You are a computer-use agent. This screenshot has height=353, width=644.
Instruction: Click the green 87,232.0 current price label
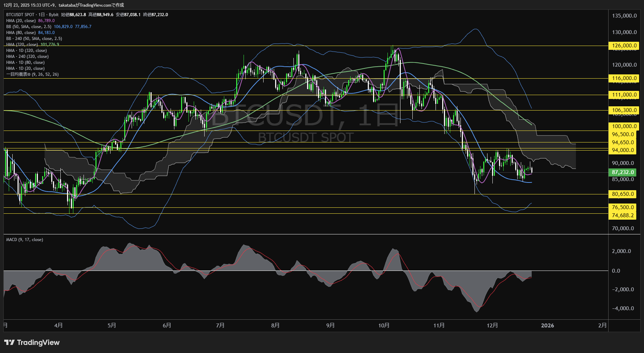pos(623,172)
